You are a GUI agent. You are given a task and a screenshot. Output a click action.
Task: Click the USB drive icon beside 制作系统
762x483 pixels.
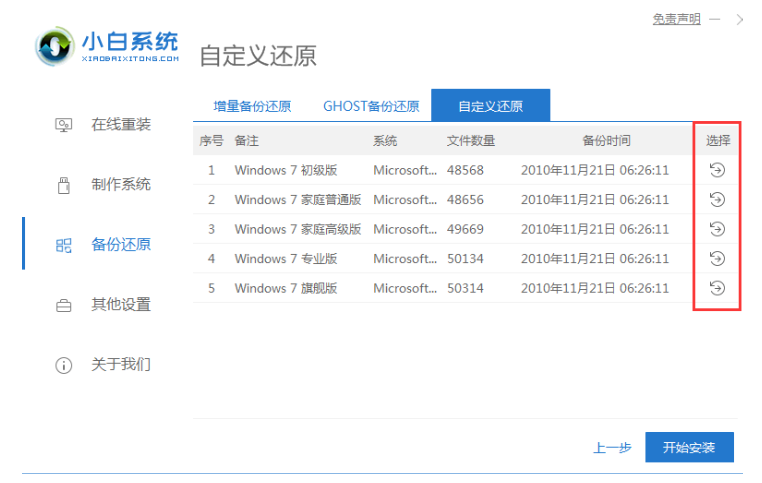click(63, 185)
